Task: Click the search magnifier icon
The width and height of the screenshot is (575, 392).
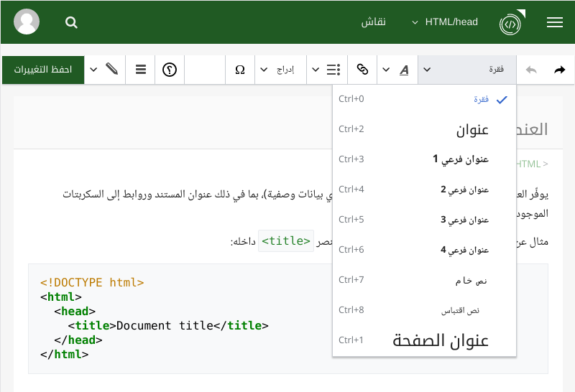Action: (71, 22)
